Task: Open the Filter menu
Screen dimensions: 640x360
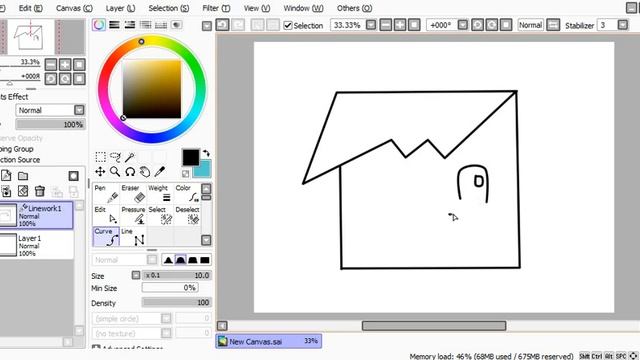Action: (x=216, y=8)
